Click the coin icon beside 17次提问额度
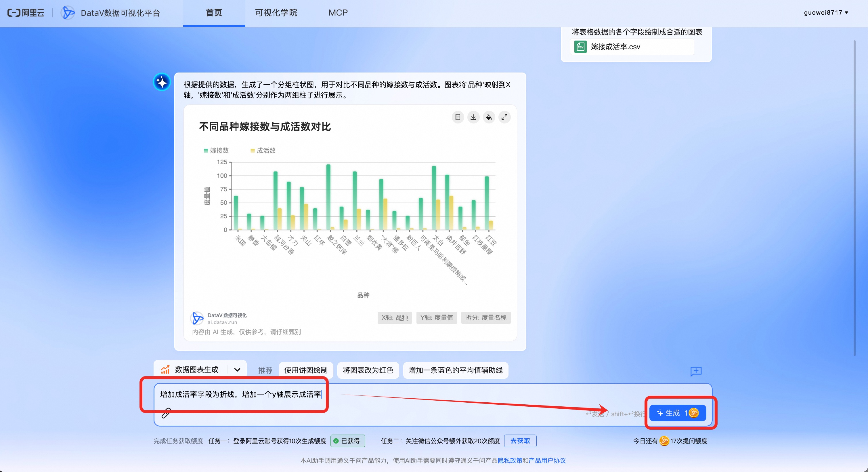 (x=664, y=441)
